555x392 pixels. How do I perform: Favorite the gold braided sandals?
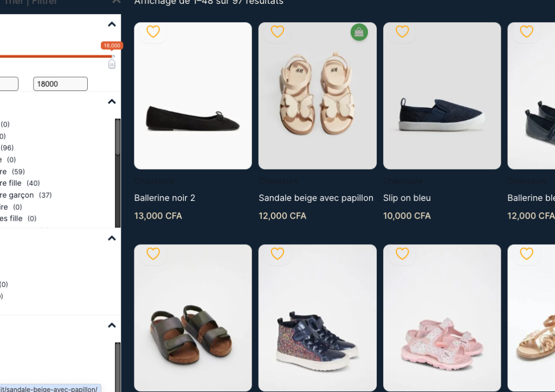526,253
